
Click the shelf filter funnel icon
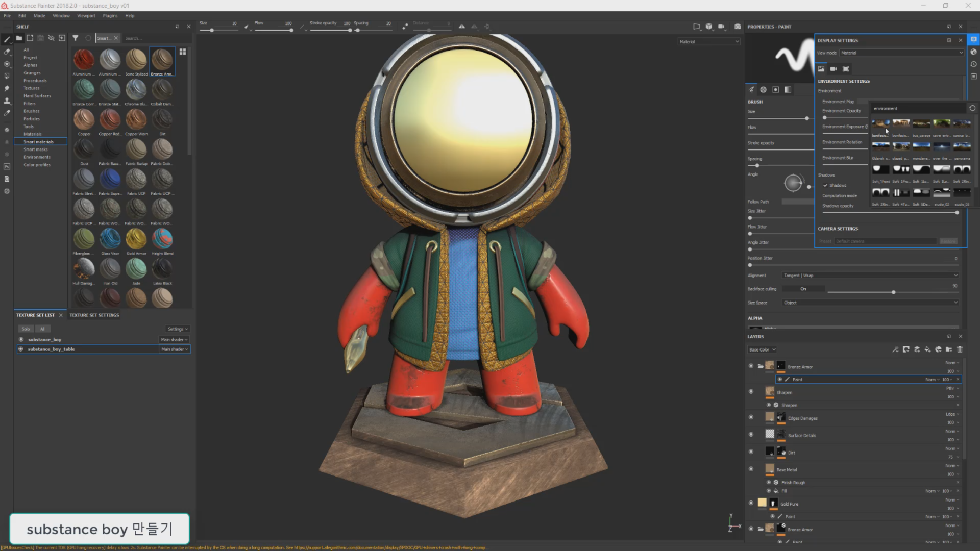(x=76, y=38)
